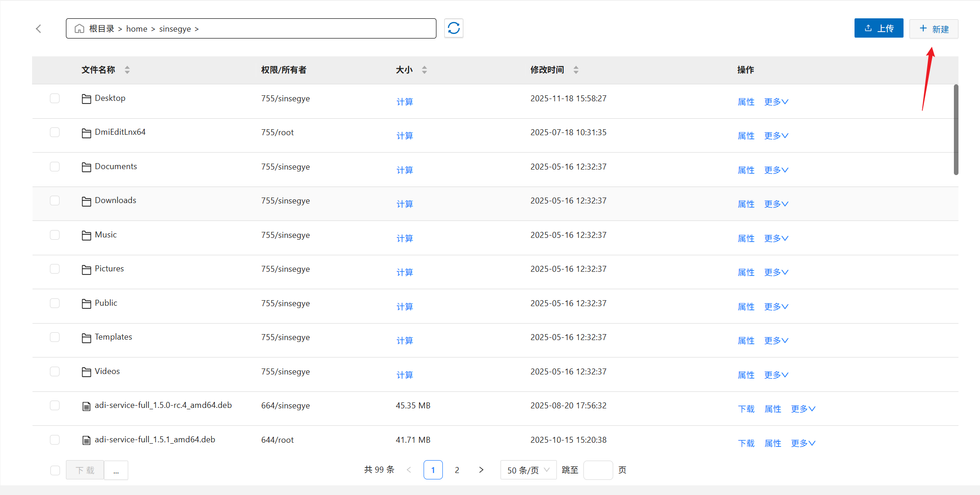This screenshot has height=495, width=980.
Task: Open the Downloads folder icon
Action: [x=86, y=201]
